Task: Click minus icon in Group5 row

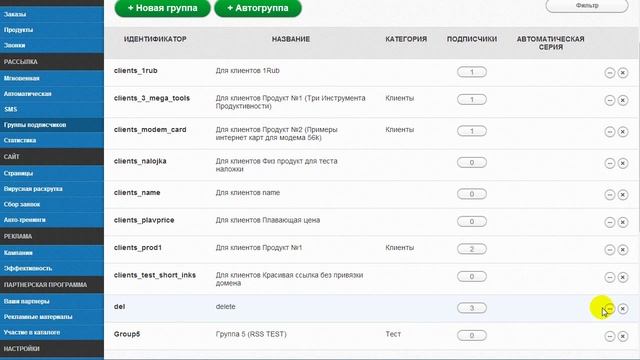Action: click(x=610, y=336)
